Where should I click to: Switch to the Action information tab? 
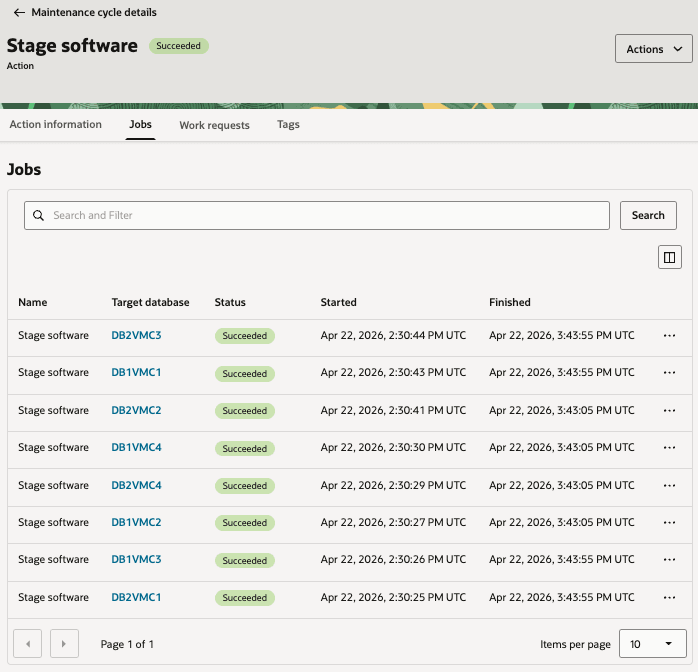[x=56, y=125]
